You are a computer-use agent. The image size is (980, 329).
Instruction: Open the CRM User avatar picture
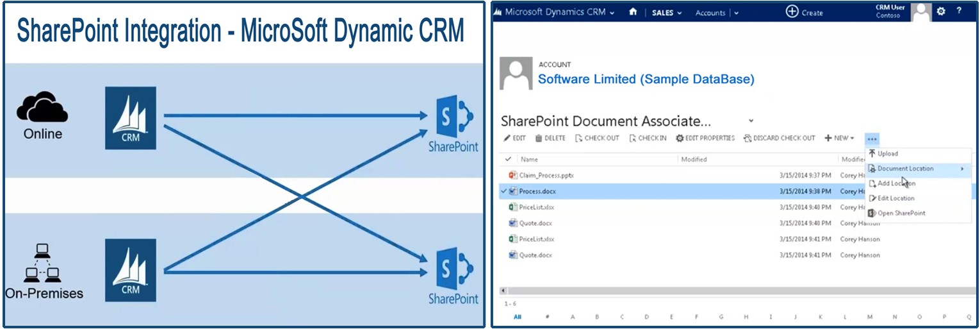922,12
